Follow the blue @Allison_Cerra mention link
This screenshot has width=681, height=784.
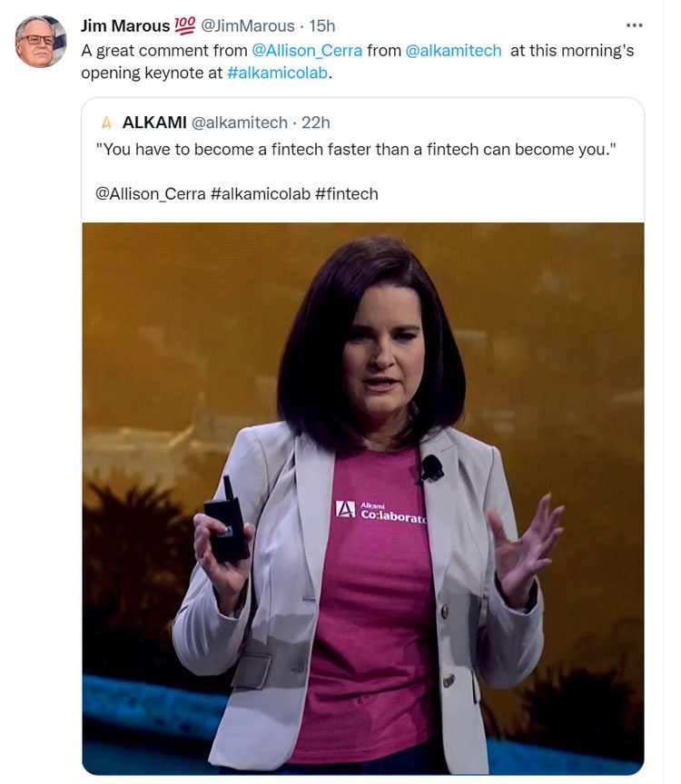coord(307,51)
